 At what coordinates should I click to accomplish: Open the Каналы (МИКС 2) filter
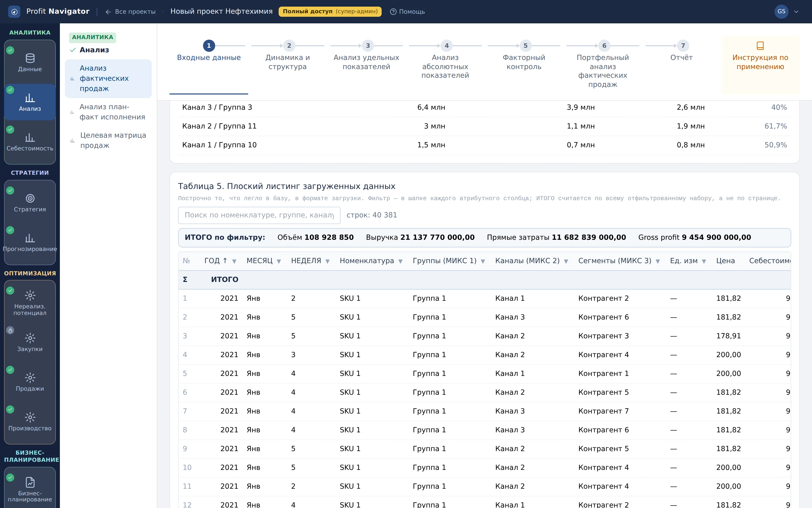[566, 261]
